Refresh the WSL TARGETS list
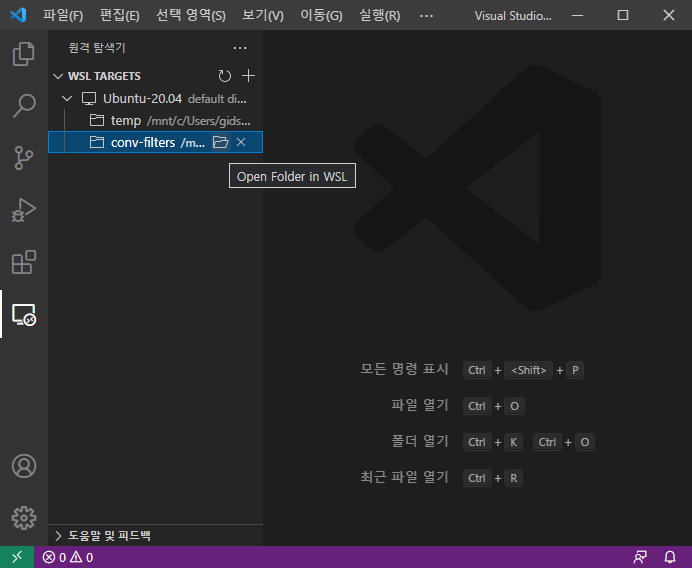This screenshot has width=692, height=568. click(225, 76)
